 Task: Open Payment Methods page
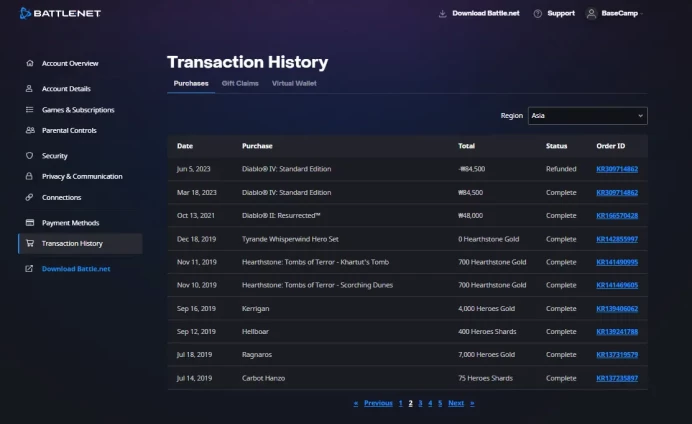point(70,223)
